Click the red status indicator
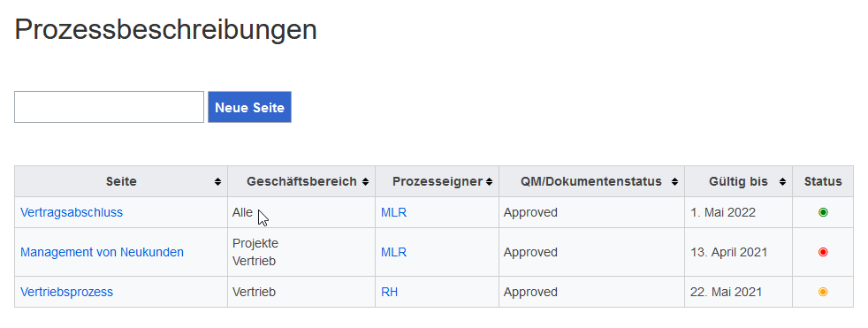The width and height of the screenshot is (868, 328). pos(823,252)
